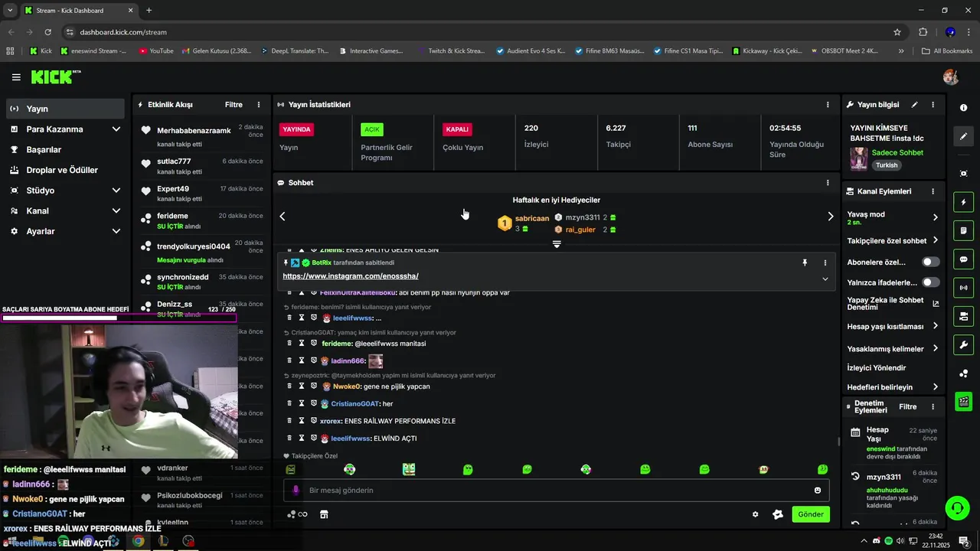This screenshot has width=980, height=551.
Task: Open the YouTube bookmark
Action: (156, 51)
